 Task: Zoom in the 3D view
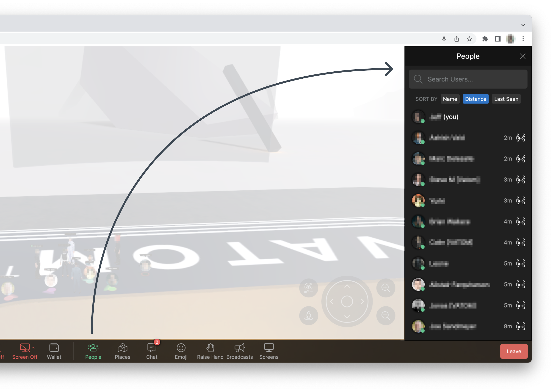point(386,288)
